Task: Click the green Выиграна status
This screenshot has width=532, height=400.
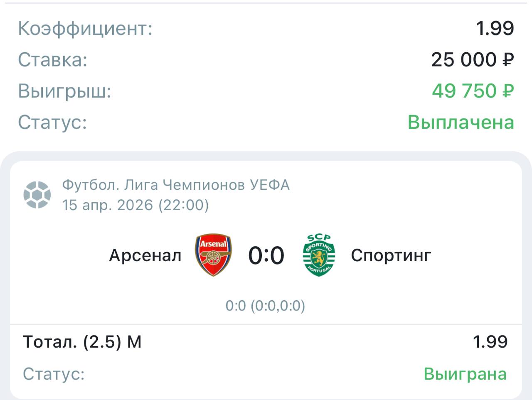Action: click(x=465, y=374)
